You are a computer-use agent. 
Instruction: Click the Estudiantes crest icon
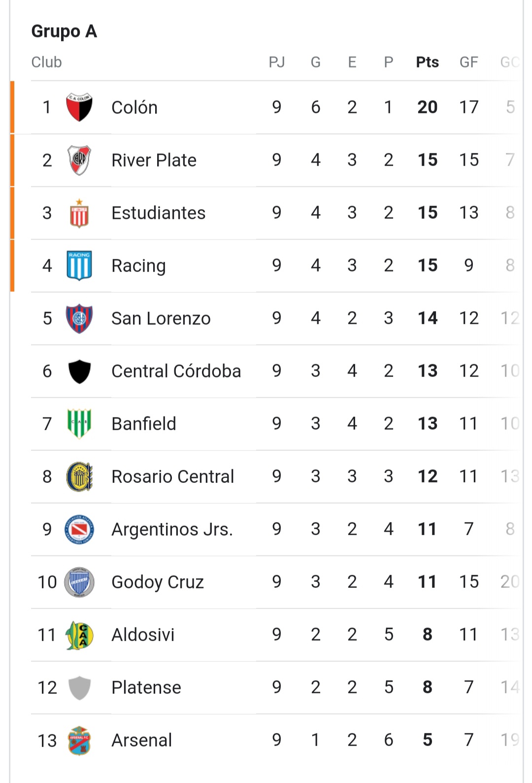[x=79, y=213]
